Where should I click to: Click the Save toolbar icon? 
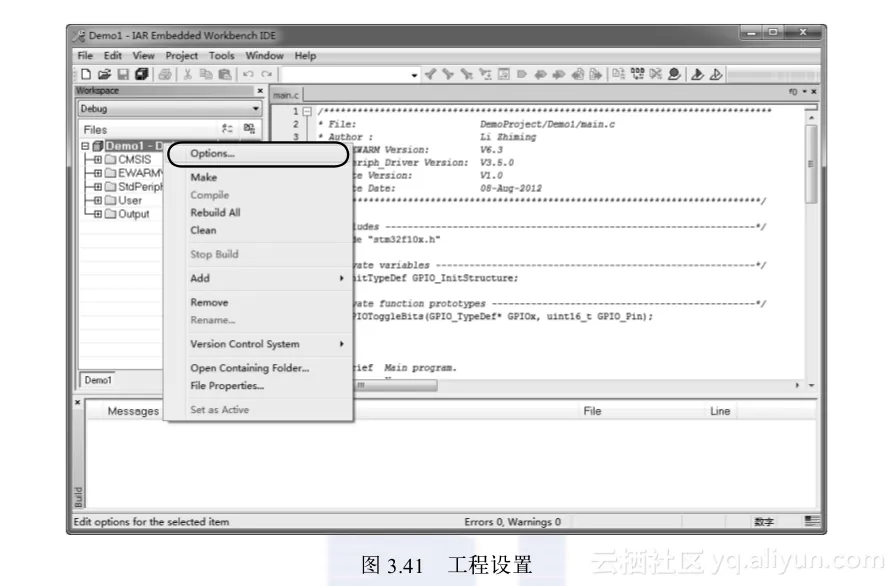pyautogui.click(x=123, y=74)
